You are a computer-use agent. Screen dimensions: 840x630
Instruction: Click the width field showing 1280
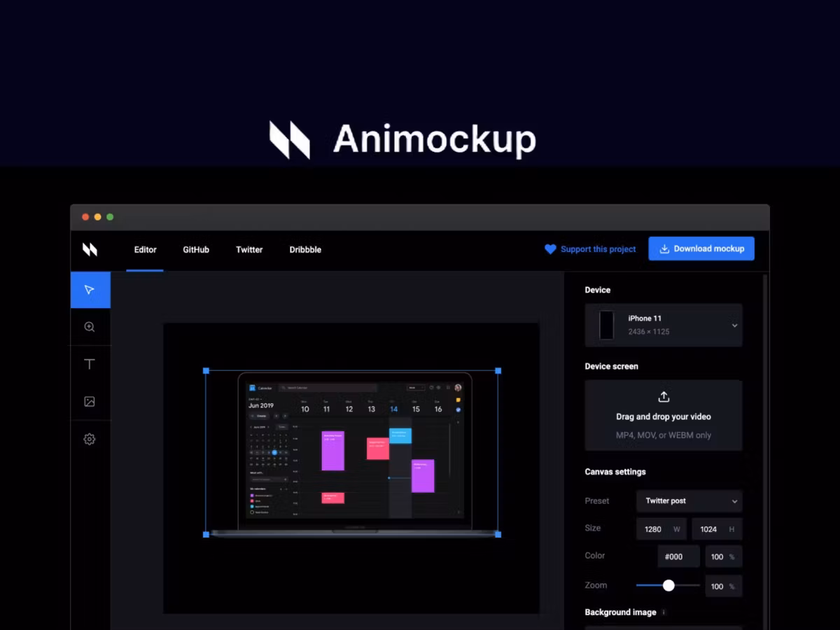(x=661, y=529)
